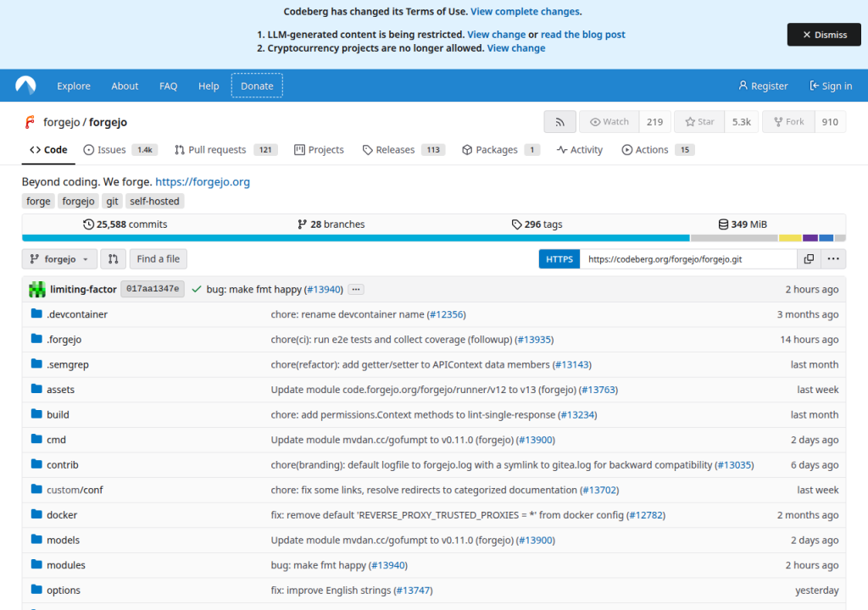Click the docker folder icon

click(x=37, y=515)
